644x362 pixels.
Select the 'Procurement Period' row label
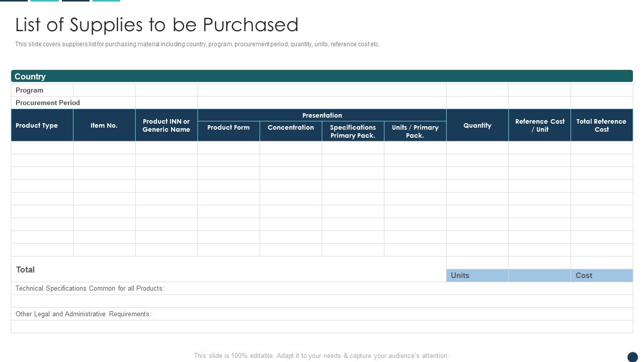pyautogui.click(x=48, y=103)
